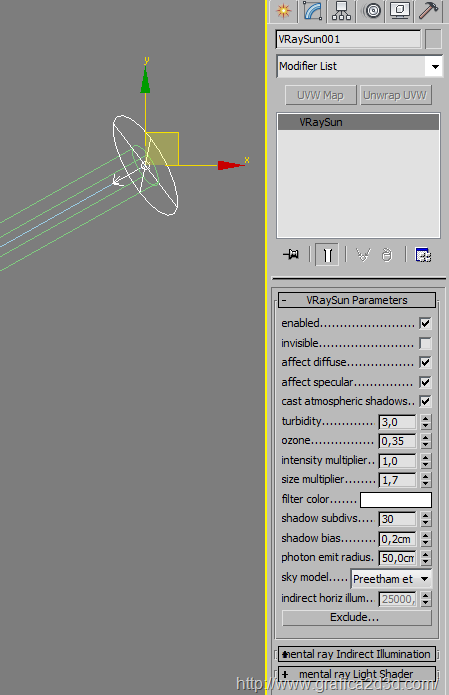
Task: Open the Display panel tab
Action: 400,11
